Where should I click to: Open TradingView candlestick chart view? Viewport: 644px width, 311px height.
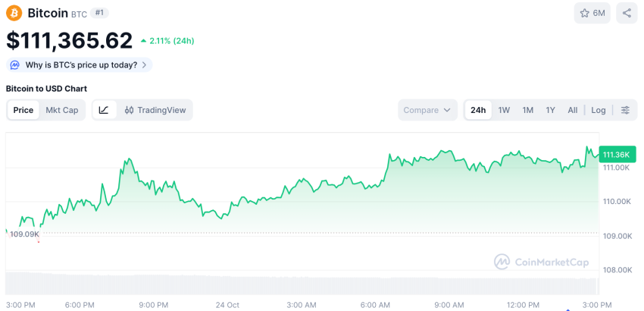click(x=155, y=110)
